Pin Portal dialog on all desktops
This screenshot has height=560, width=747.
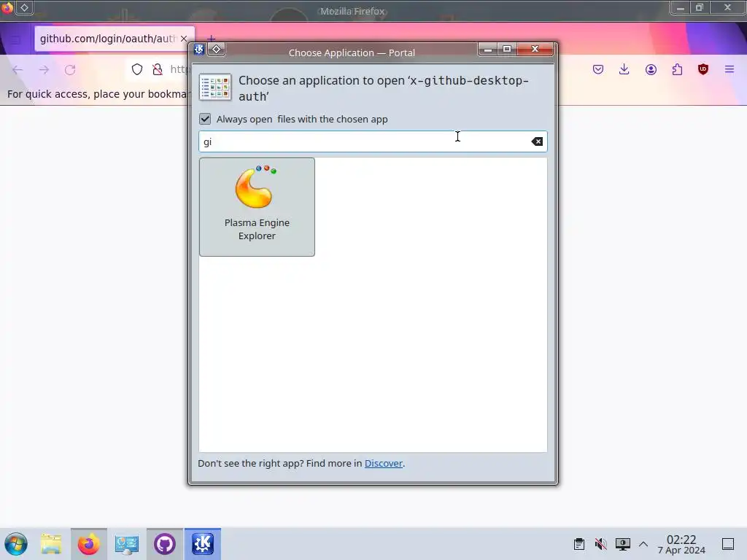click(216, 49)
